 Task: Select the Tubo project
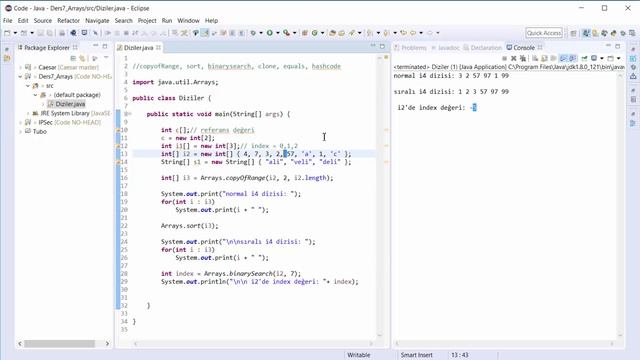[36, 131]
